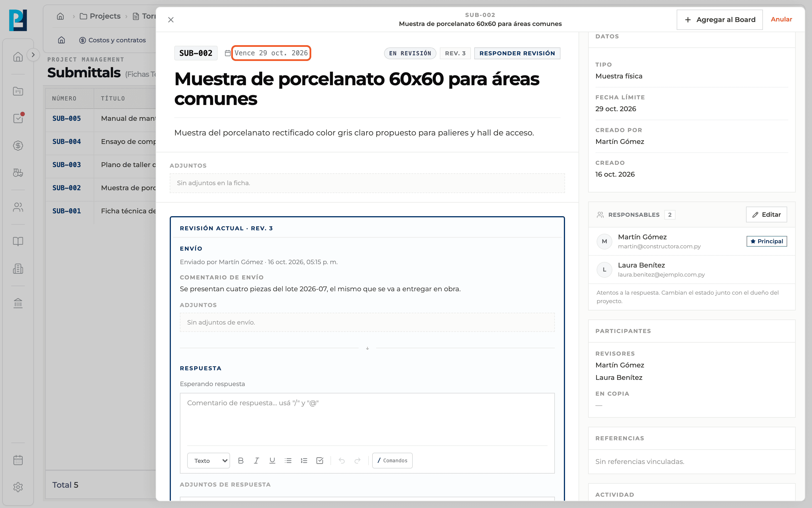Image resolution: width=812 pixels, height=508 pixels.
Task: Go to Projects in the breadcrumb
Action: pyautogui.click(x=100, y=16)
